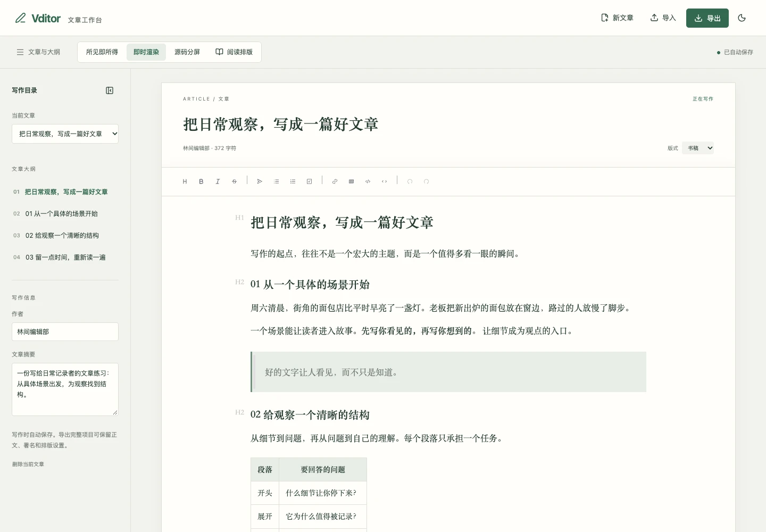Click the 正在写作 status label

pyautogui.click(x=703, y=99)
